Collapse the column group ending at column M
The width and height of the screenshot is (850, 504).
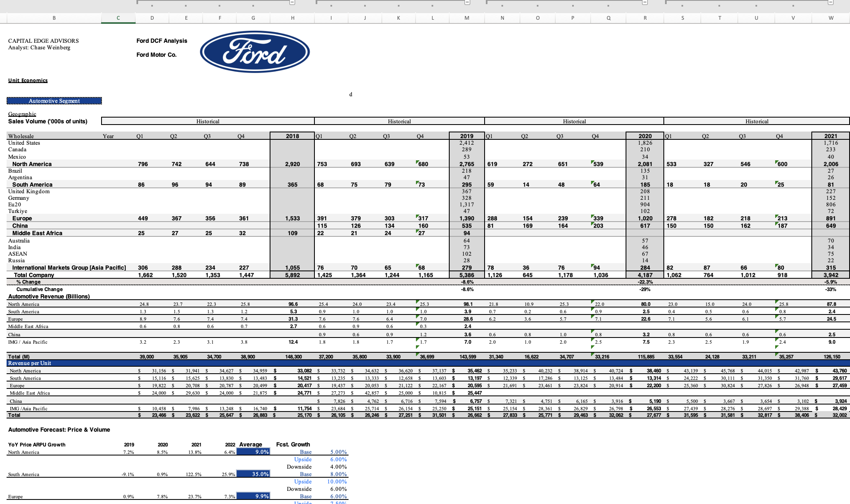467,2
